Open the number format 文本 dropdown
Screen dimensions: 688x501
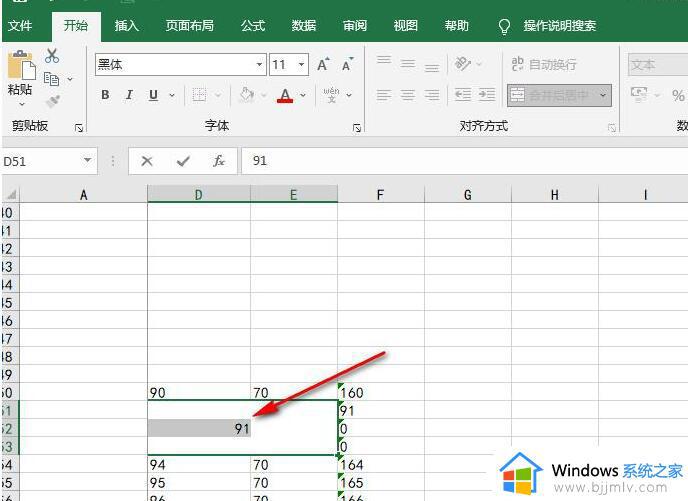(x=658, y=65)
